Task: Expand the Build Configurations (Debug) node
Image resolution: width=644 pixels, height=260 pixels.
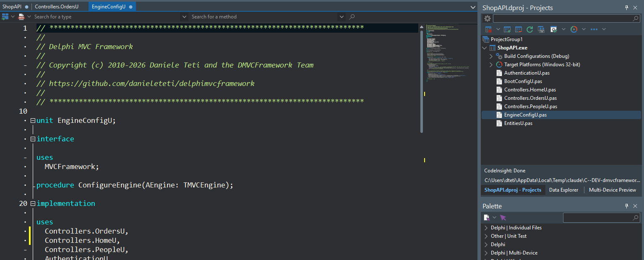Action: [491, 56]
